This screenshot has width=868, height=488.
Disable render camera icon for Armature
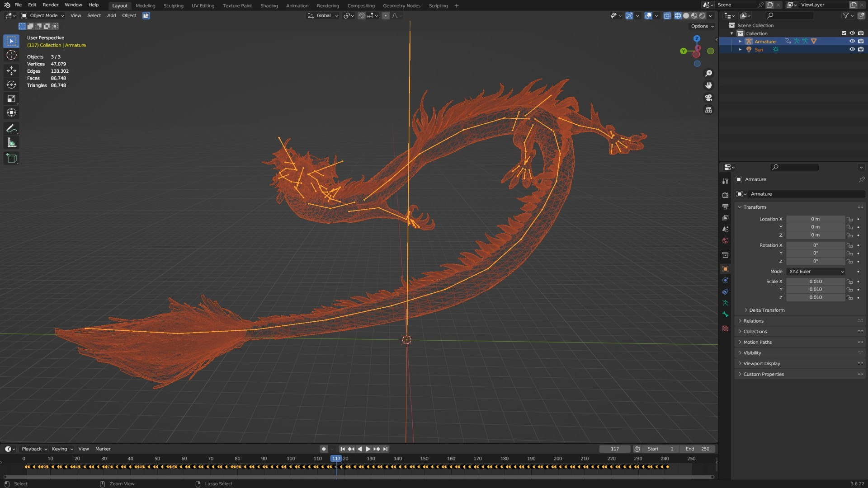click(860, 41)
